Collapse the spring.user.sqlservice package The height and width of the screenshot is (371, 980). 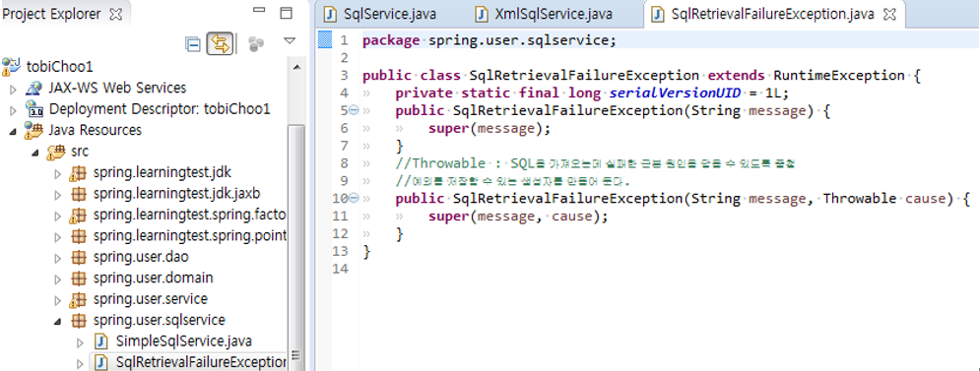pos(58,322)
